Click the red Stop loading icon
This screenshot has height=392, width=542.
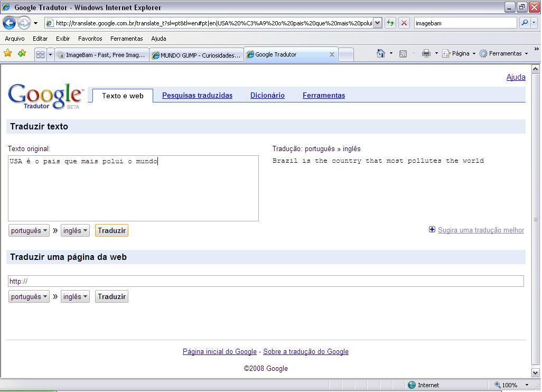(404, 23)
